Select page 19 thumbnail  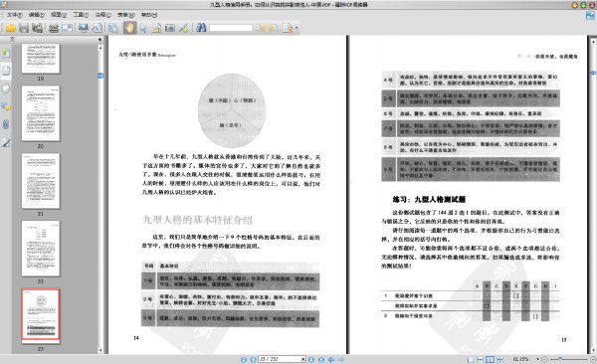[x=41, y=59]
